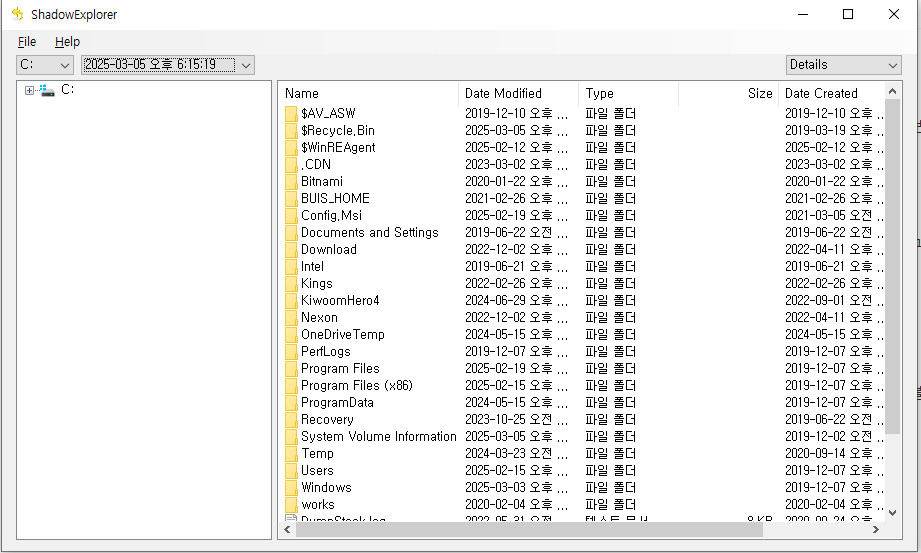Open the shadow copy date dropdown
Viewport: 921px width, 553px height.
[168, 65]
